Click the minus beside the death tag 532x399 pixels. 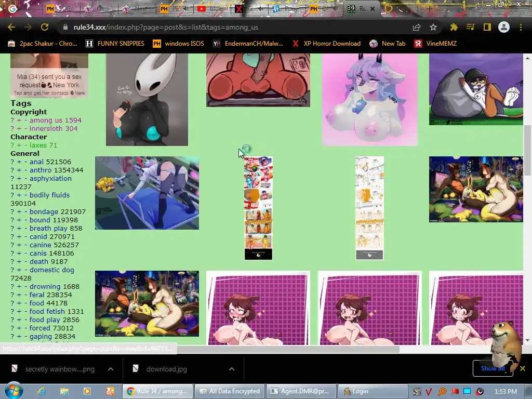click(x=26, y=261)
